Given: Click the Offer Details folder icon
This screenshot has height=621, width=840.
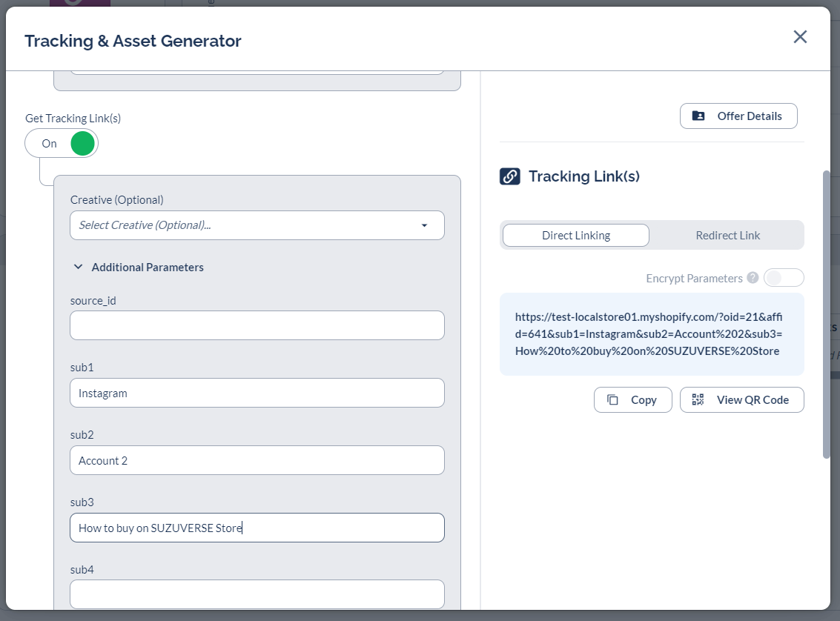Looking at the screenshot, I should (698, 116).
